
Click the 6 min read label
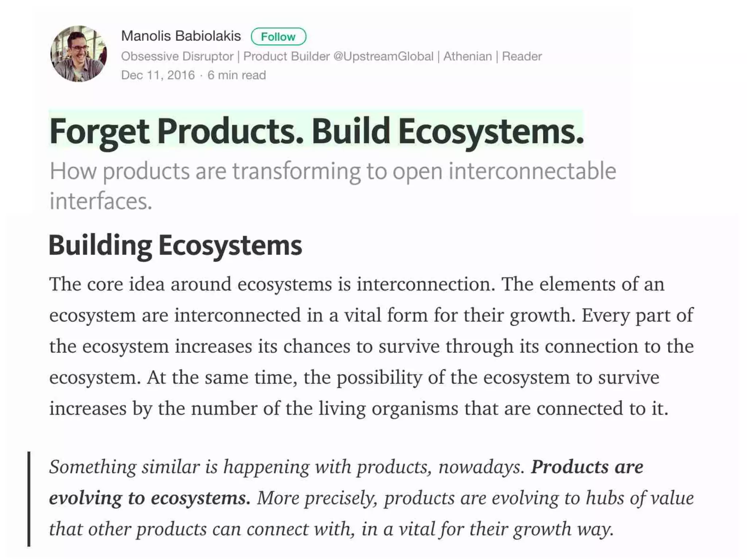pyautogui.click(x=237, y=75)
